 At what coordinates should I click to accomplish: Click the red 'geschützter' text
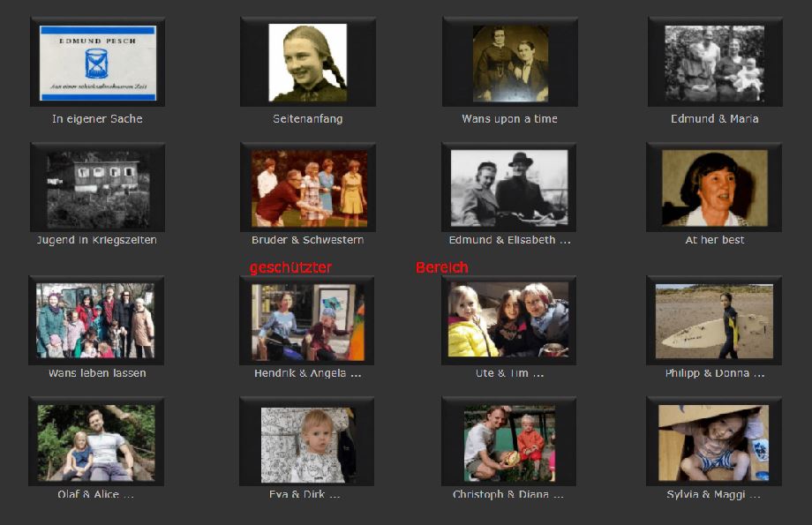click(x=290, y=267)
